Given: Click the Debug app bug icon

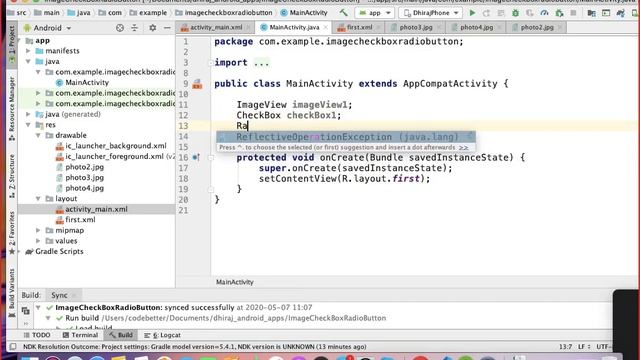Looking at the screenshot, I should click(x=516, y=13).
